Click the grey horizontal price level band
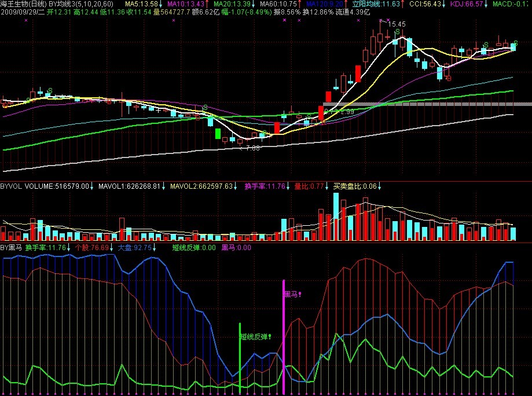532x396 pixels. click(x=427, y=104)
